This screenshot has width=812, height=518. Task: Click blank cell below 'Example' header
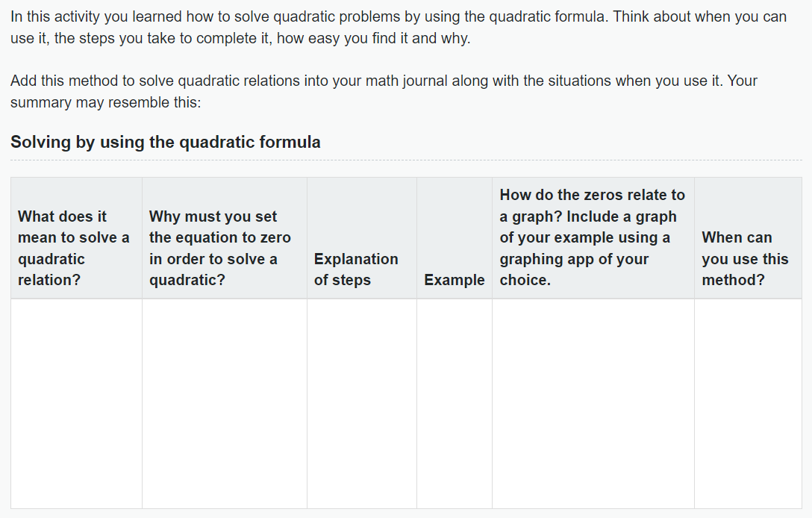(455, 404)
